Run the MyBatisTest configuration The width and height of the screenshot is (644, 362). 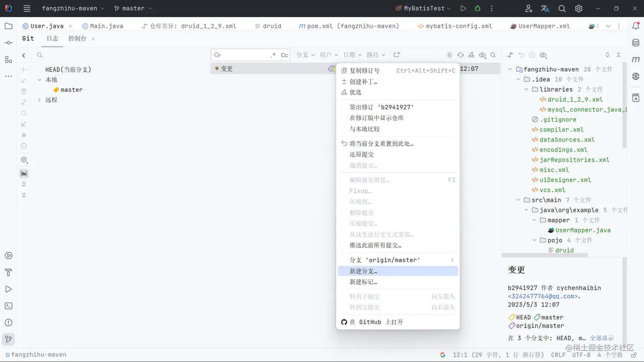point(463,9)
